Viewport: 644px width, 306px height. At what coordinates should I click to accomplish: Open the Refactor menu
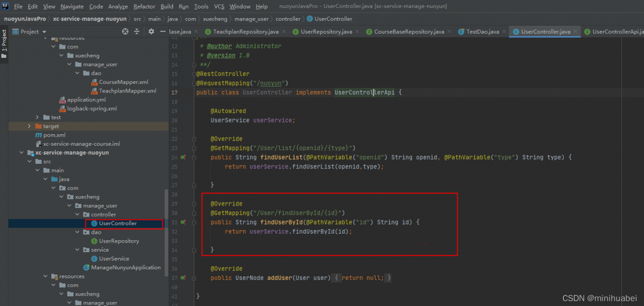[144, 7]
